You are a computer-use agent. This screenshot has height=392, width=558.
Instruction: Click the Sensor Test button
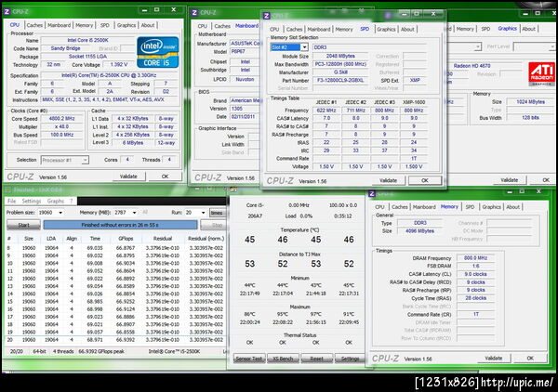click(249, 359)
